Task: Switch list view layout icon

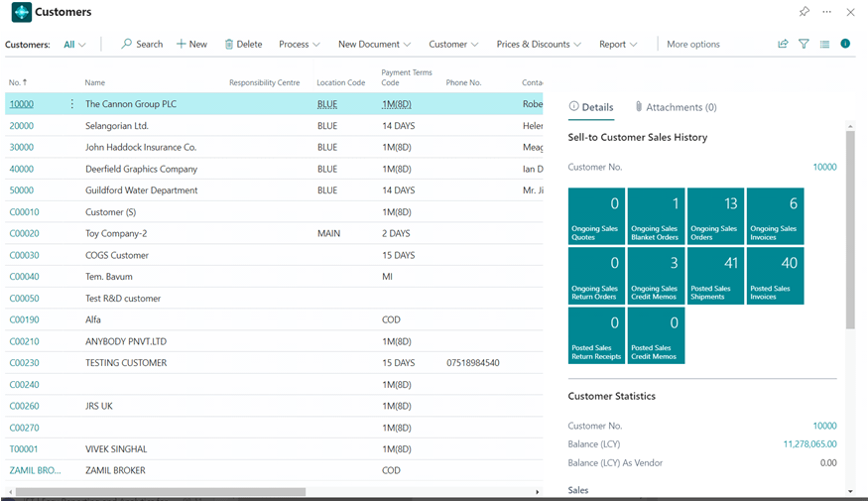Action: tap(824, 44)
